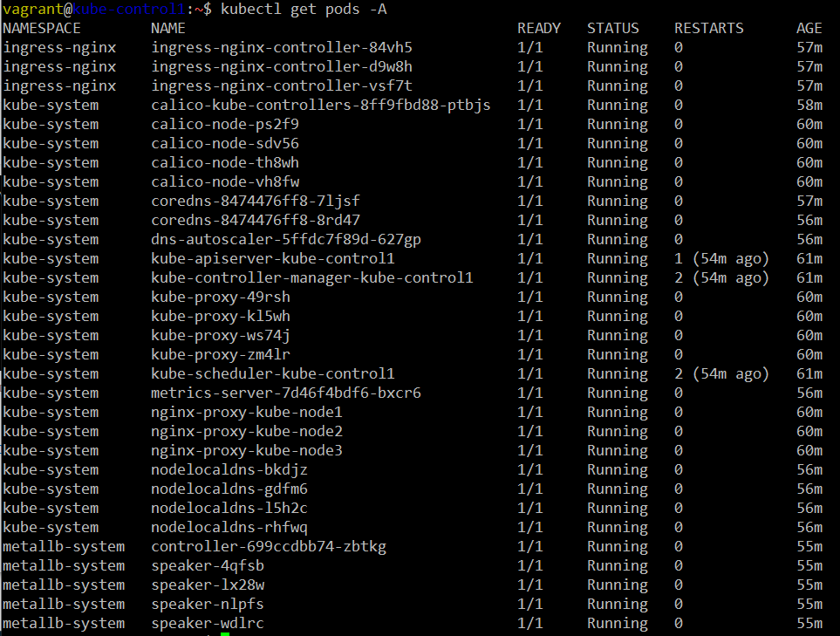Click the STATUS column header
Screen dimensions: 840x636
(x=613, y=29)
